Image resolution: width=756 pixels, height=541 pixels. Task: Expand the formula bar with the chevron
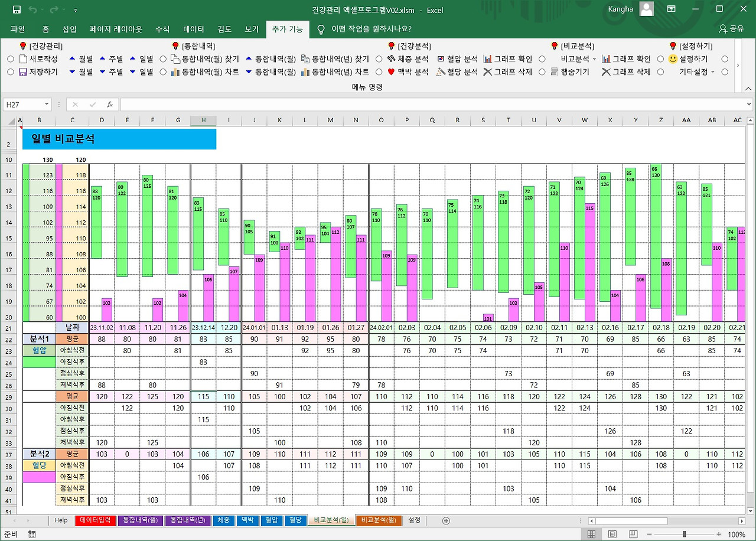tap(748, 105)
